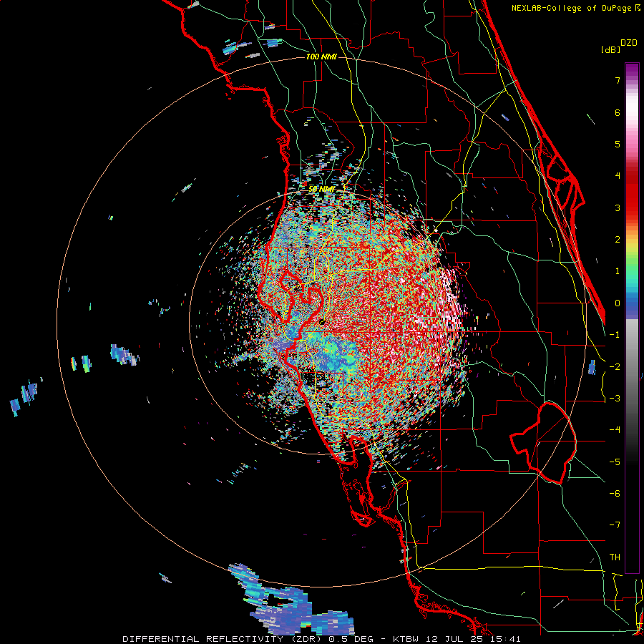Click the 4 value on color scale
The image size is (644, 644).
tap(618, 176)
